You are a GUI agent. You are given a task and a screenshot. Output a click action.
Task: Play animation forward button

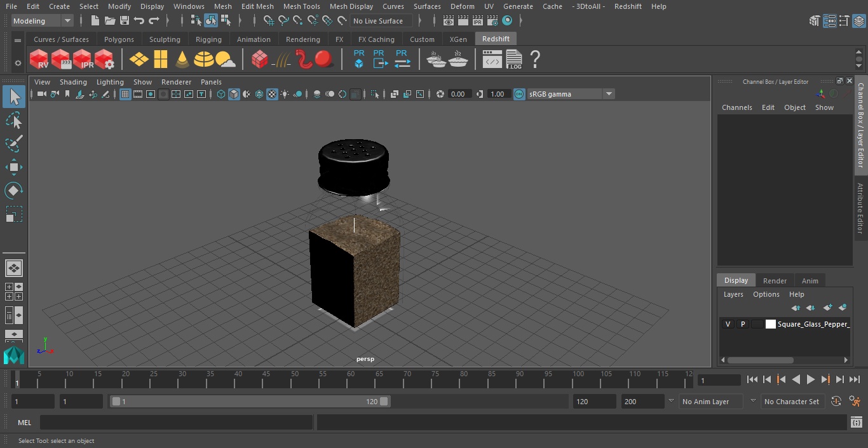click(x=810, y=379)
